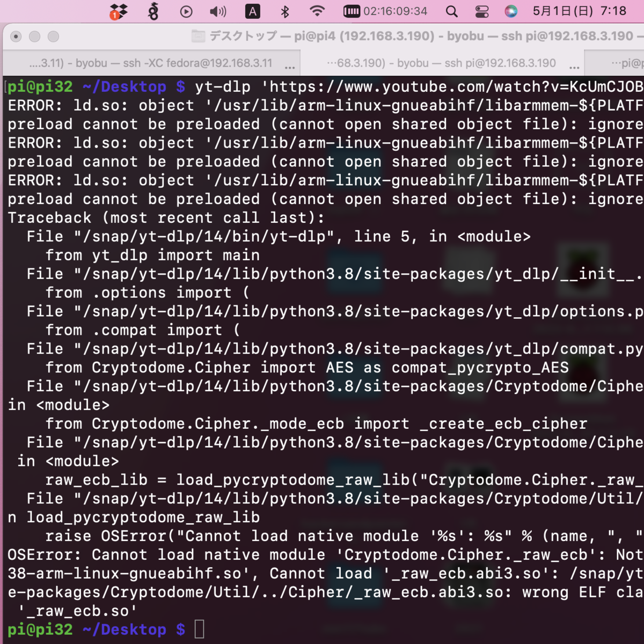Click the '_raw_ecb.so' last error line
The image size is (644, 644).
[78, 612]
